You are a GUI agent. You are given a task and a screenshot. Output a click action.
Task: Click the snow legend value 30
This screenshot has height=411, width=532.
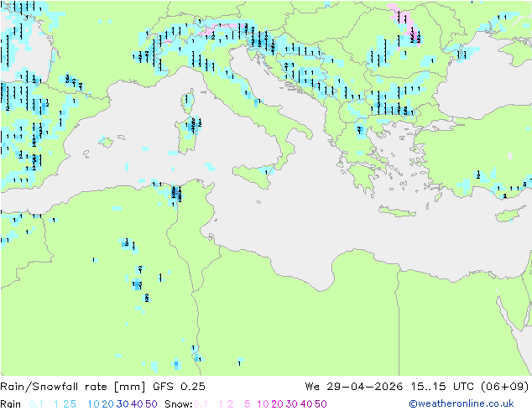291,404
